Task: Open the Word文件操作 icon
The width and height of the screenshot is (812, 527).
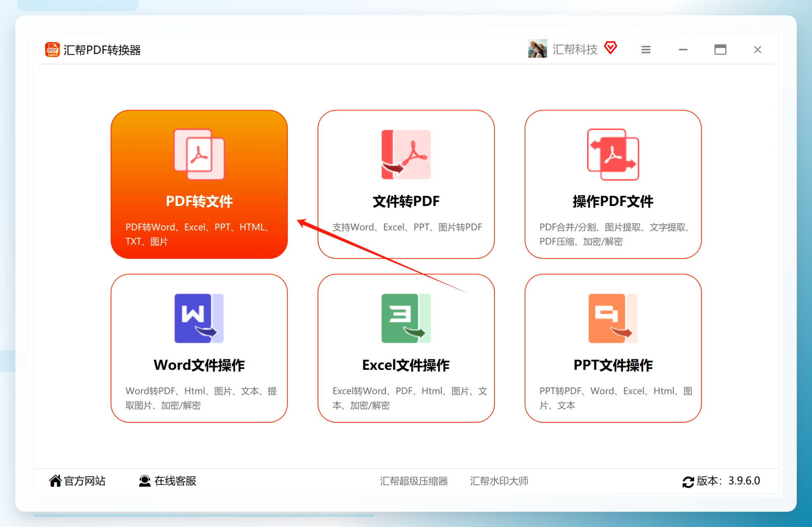Action: pos(199,318)
